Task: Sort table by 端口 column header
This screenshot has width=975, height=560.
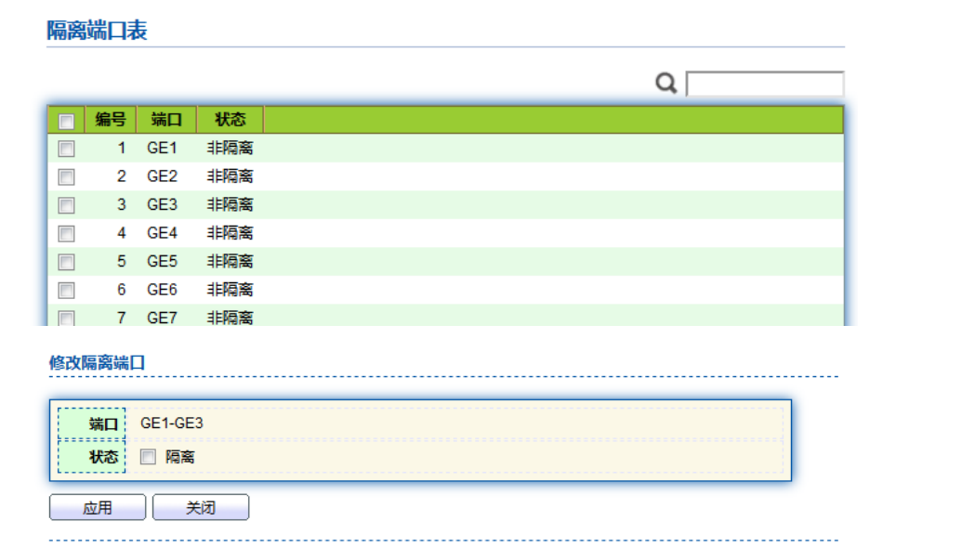Action: 166,120
